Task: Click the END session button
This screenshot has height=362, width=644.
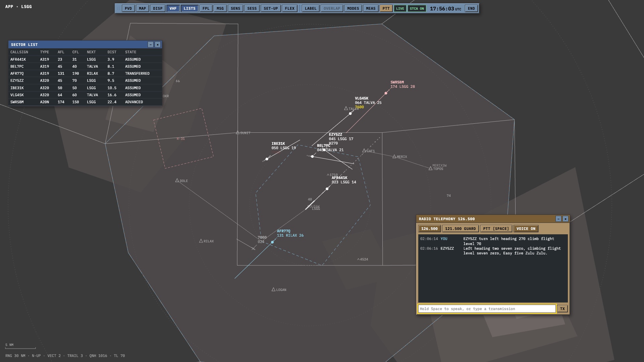Action: [471, 8]
